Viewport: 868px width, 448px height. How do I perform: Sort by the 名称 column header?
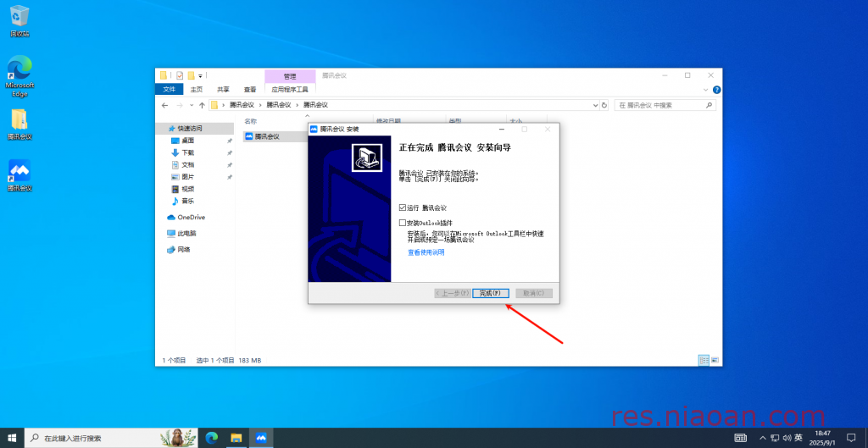pyautogui.click(x=251, y=121)
